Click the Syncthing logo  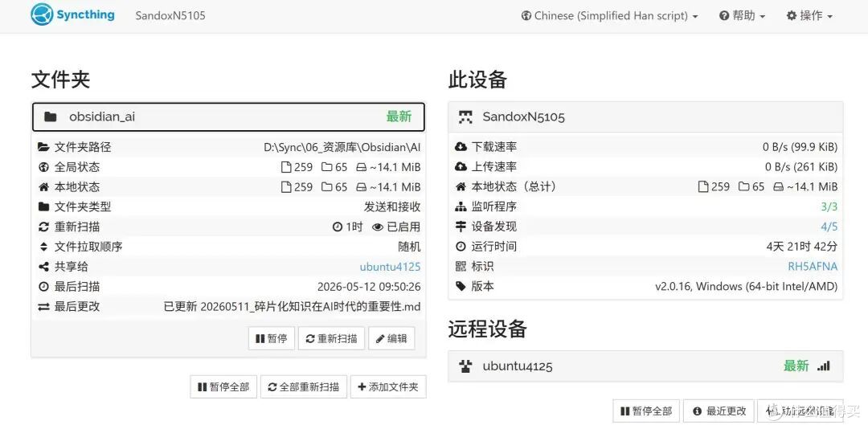pyautogui.click(x=72, y=15)
